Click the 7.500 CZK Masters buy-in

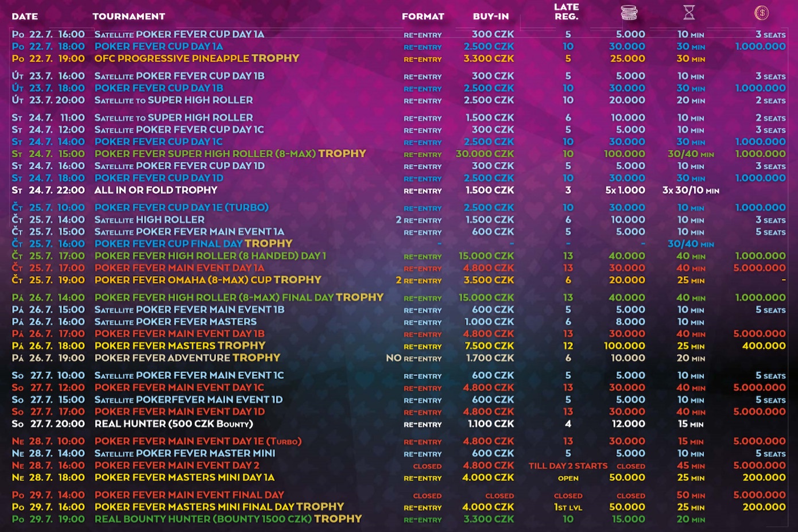click(x=489, y=346)
